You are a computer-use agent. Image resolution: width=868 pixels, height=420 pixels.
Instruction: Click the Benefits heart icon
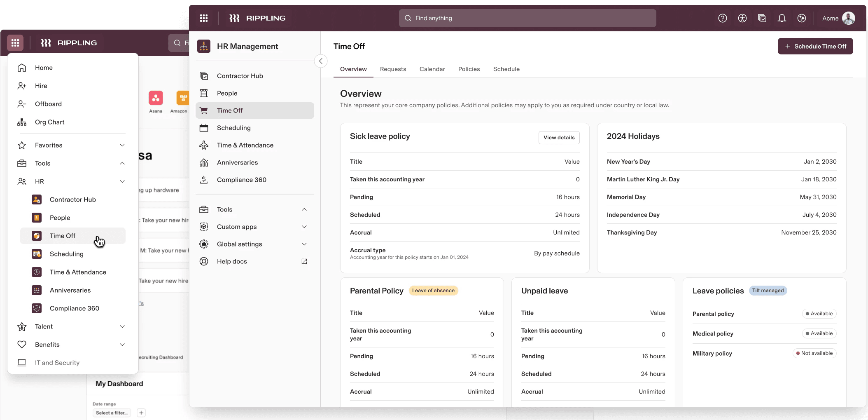tap(22, 345)
